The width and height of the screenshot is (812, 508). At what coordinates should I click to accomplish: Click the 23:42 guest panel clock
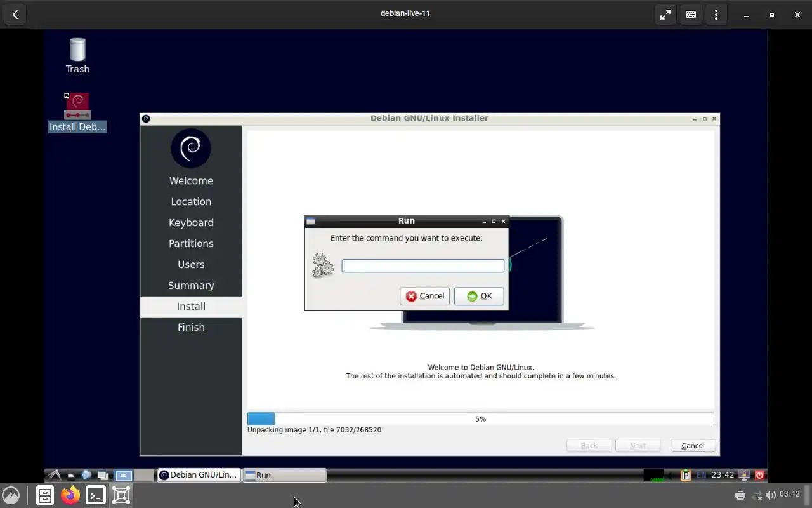pyautogui.click(x=723, y=475)
